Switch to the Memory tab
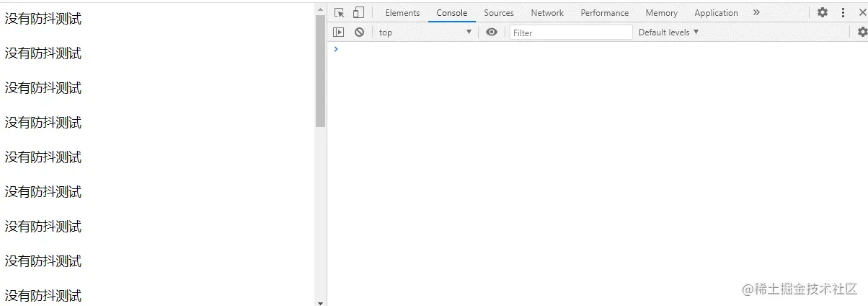Viewport: 868px width, 306px height. (x=661, y=12)
